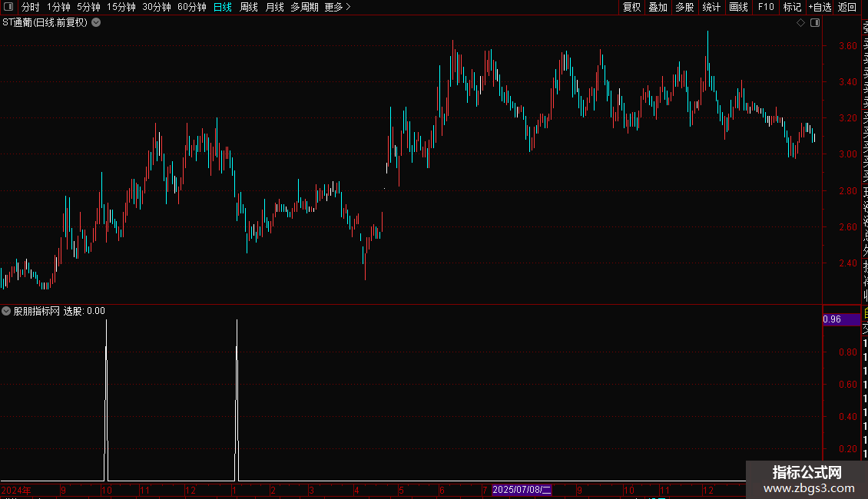
Task: Open the 画线 drawing tools
Action: [738, 7]
